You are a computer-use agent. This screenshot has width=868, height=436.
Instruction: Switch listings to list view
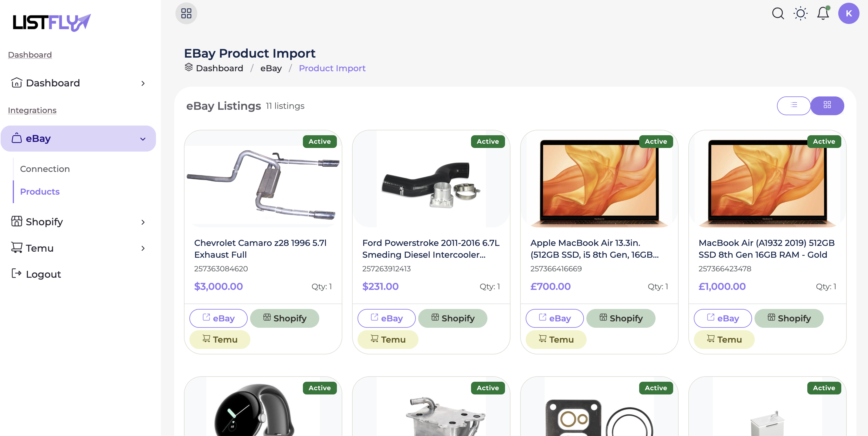pos(794,106)
